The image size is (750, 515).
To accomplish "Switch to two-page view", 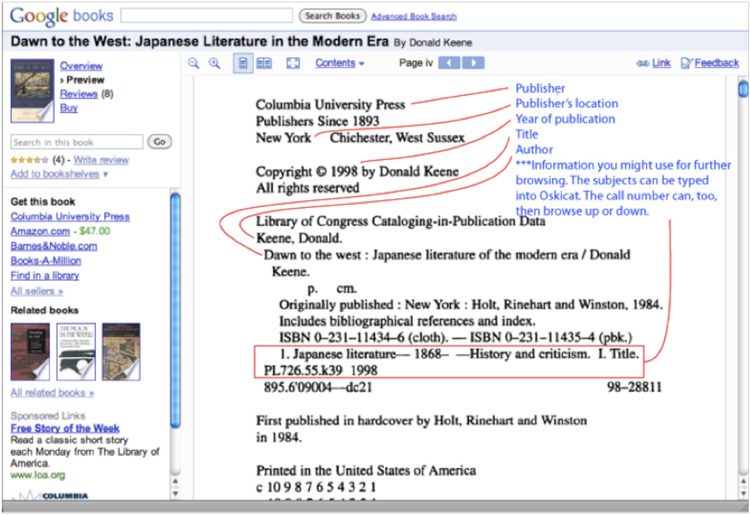I will [264, 63].
